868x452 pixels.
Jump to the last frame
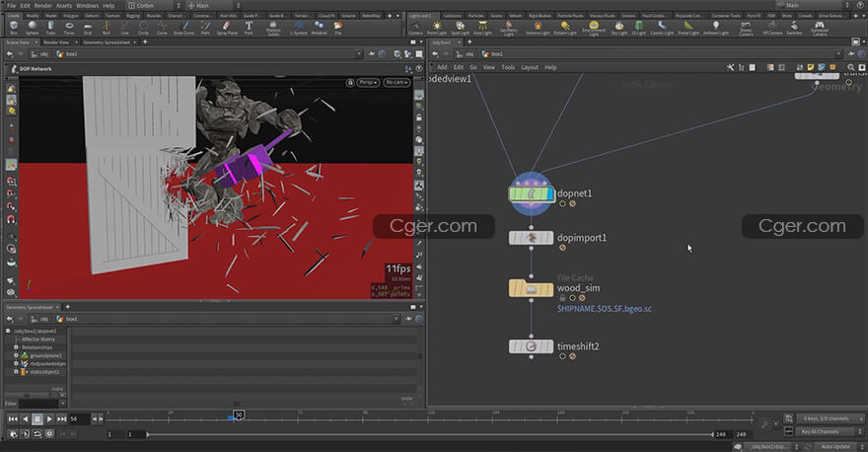(x=61, y=419)
